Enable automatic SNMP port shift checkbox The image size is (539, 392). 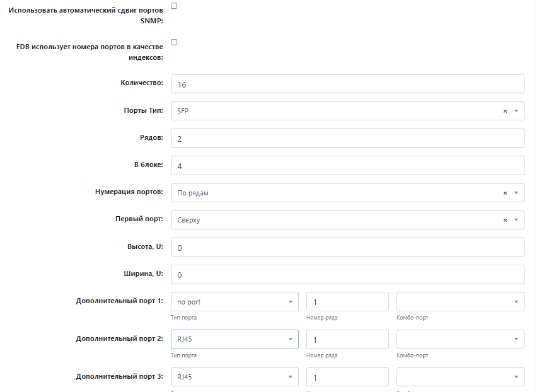click(x=174, y=6)
